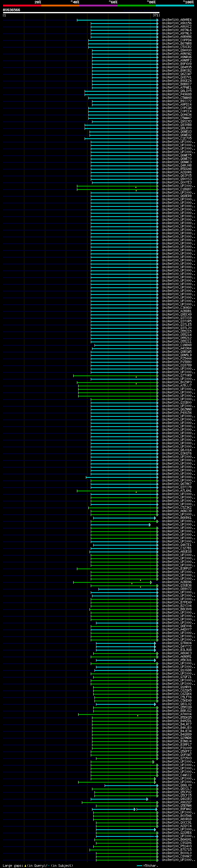Open hit UniRef100_C5XCR2
This screenshot has height=868, width=197.
pos(177,47)
